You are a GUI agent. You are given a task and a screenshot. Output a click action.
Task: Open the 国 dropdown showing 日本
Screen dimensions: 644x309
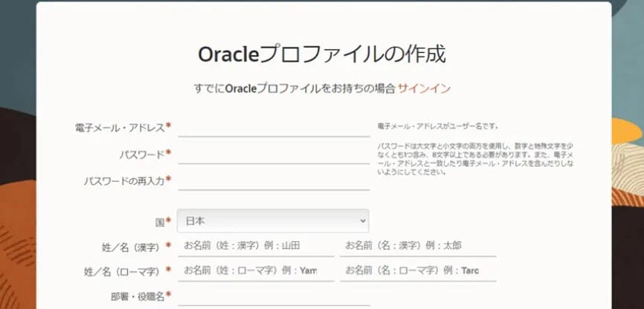273,221
